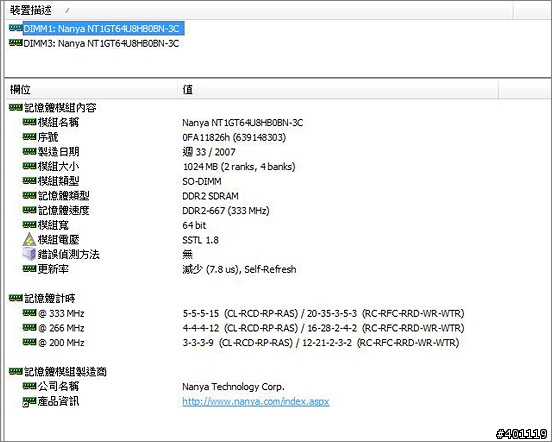
Task: Click the icon beside 製造日期
Action: [x=30, y=151]
